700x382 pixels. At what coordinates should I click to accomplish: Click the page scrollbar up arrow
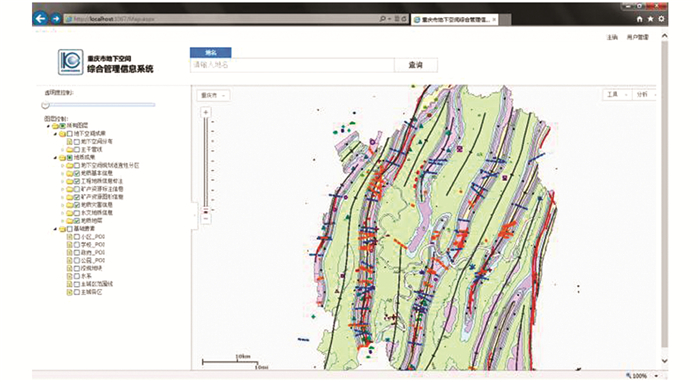click(664, 36)
